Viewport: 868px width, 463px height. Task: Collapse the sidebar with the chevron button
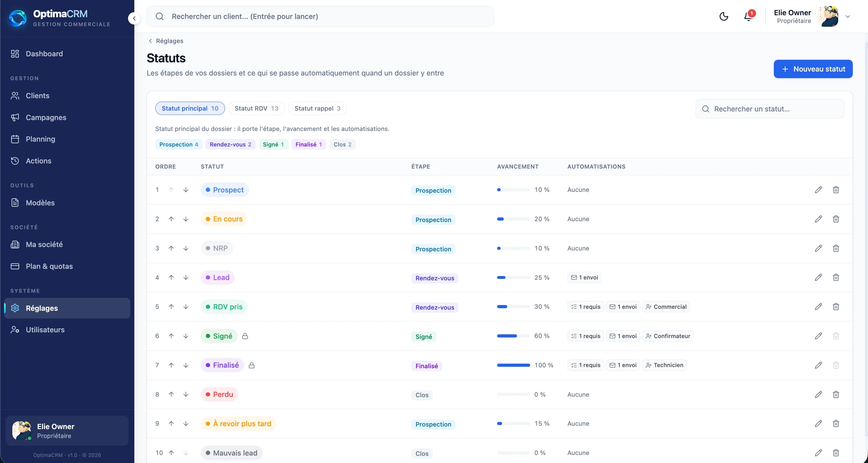click(x=134, y=18)
